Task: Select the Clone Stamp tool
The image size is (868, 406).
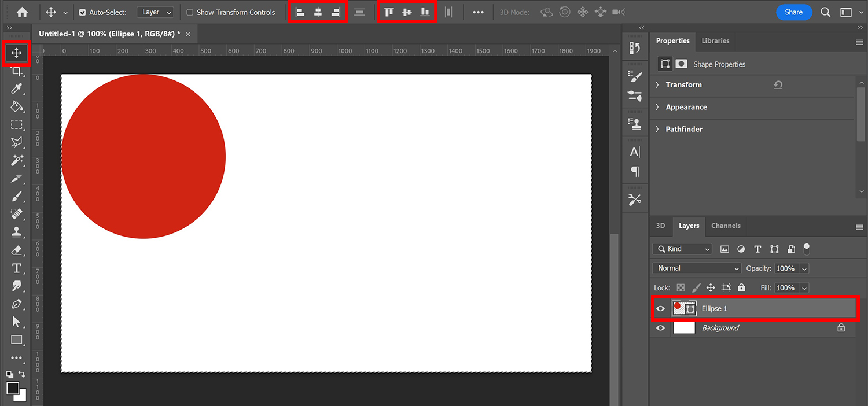Action: click(x=16, y=232)
